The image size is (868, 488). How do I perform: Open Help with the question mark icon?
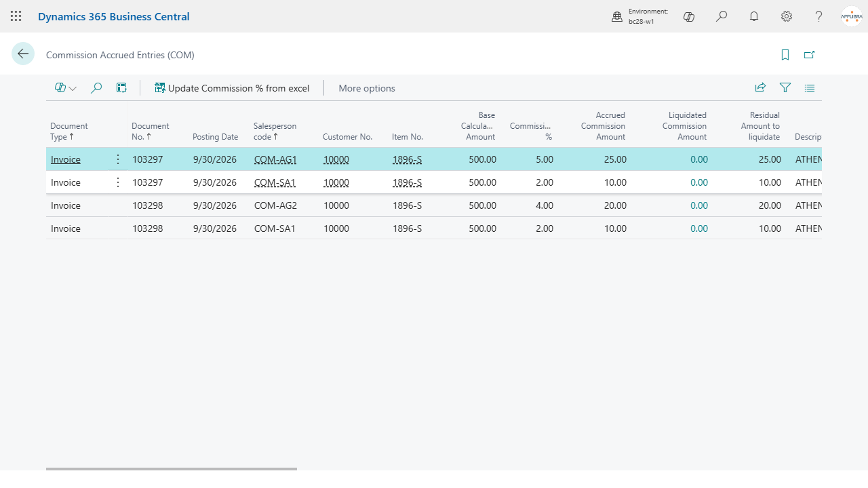click(819, 16)
